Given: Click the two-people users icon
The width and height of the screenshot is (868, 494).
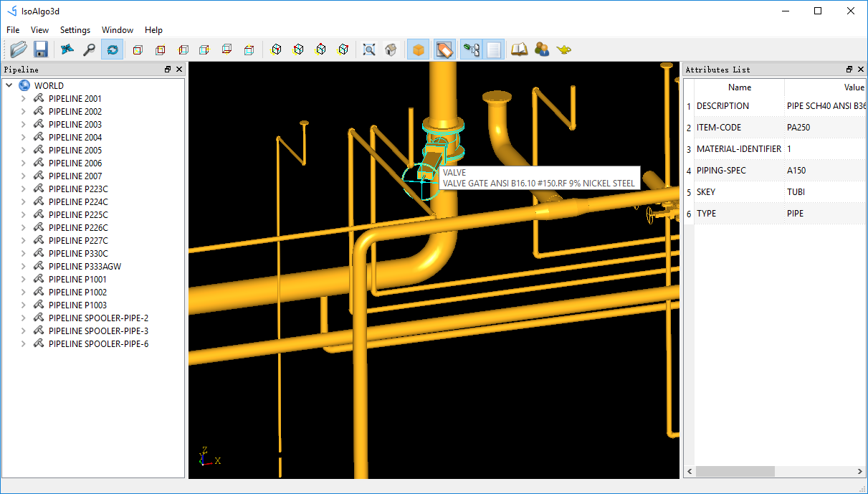Looking at the screenshot, I should click(x=542, y=49).
